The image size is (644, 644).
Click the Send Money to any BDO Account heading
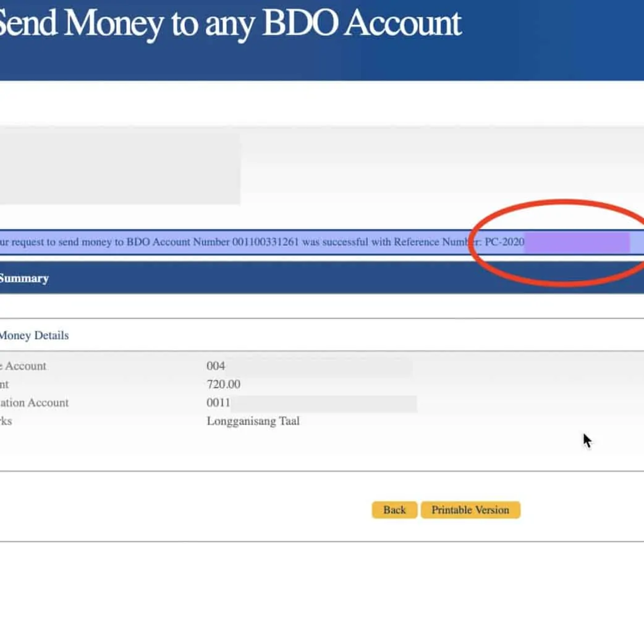pyautogui.click(x=230, y=24)
